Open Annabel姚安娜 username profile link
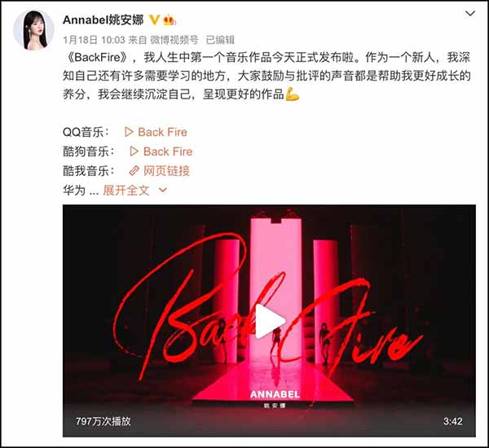 104,20
